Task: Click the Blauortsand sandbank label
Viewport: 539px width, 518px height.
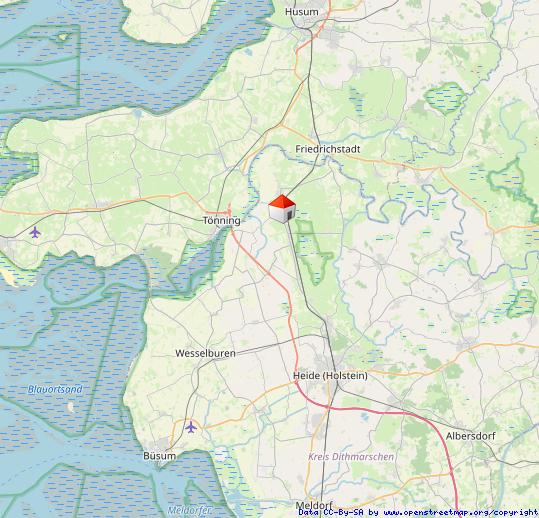Action: point(55,389)
